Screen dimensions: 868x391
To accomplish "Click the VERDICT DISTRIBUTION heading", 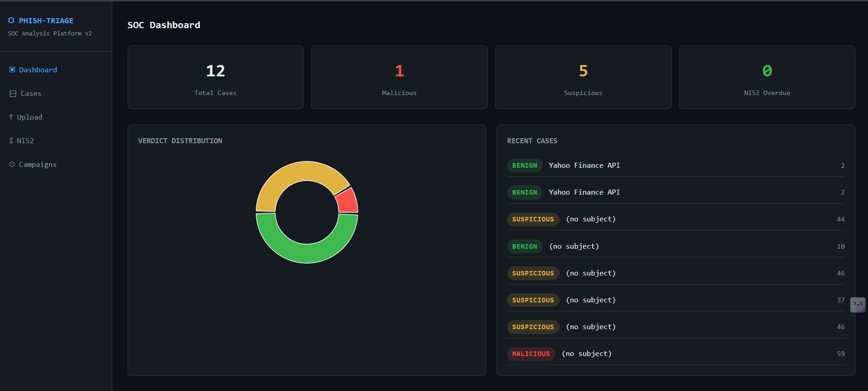I will coord(180,141).
